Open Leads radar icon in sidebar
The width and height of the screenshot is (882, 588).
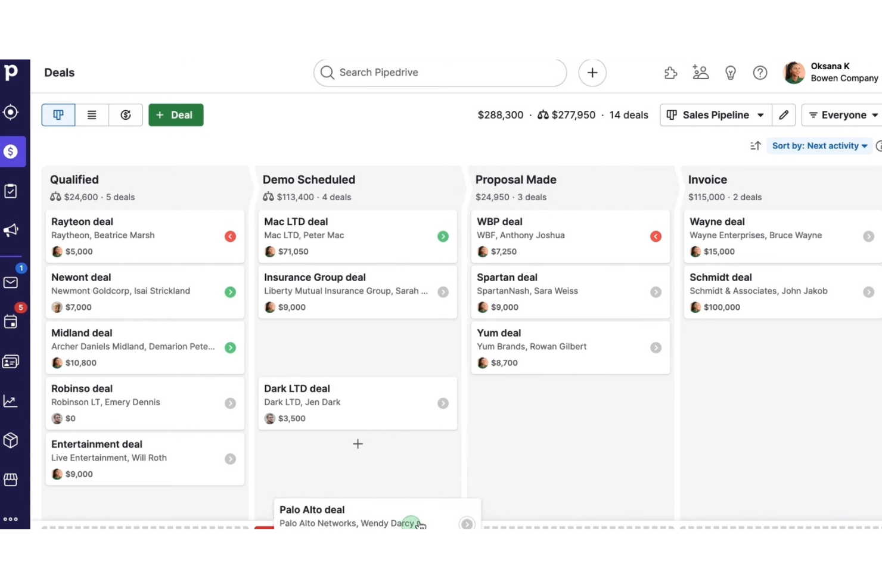pos(11,112)
